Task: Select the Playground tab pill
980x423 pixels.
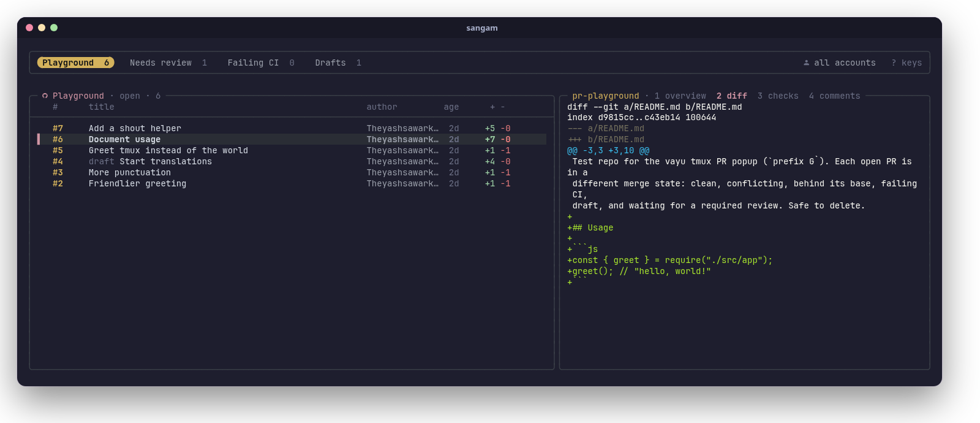Action: [76, 63]
